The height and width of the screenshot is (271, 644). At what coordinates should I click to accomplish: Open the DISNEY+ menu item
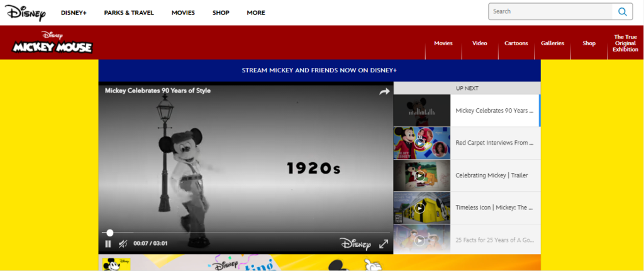74,13
